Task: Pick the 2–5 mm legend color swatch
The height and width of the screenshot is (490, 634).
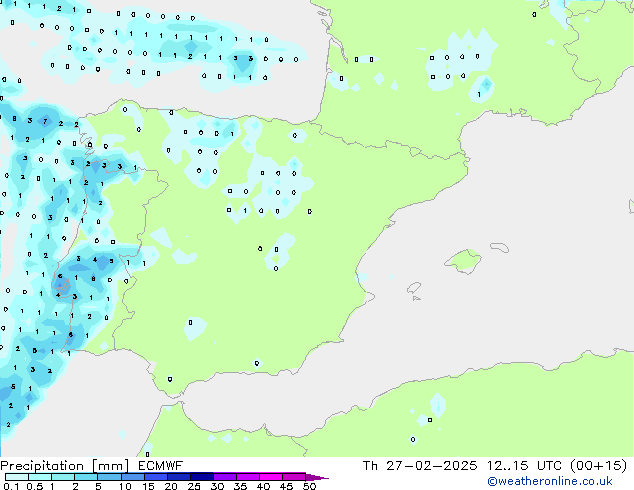Action: coord(86,477)
